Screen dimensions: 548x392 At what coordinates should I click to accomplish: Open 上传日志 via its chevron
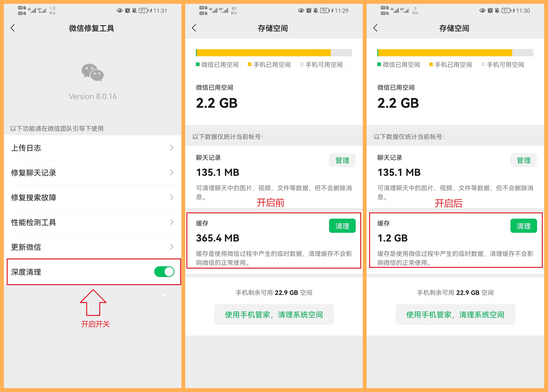click(172, 148)
